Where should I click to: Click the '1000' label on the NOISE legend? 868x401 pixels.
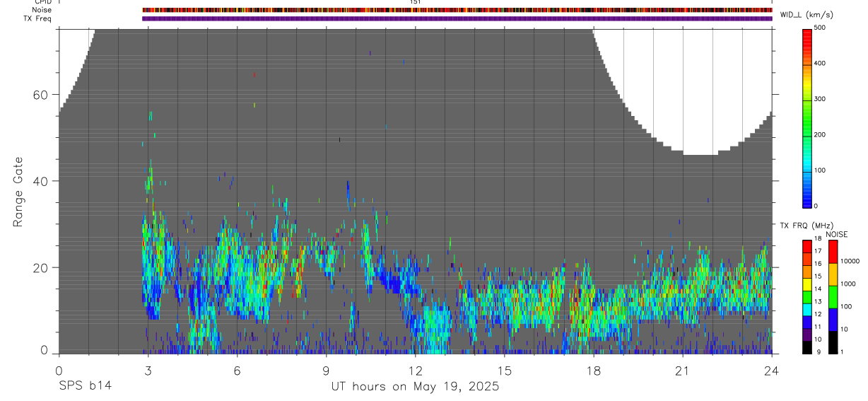pos(848,284)
